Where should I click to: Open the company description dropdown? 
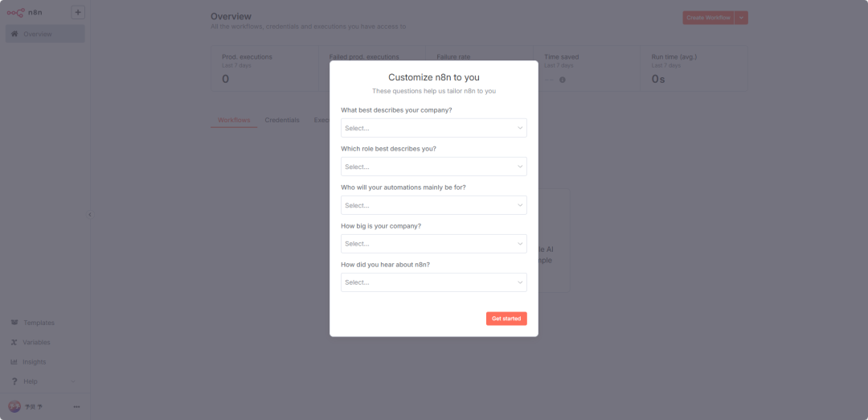(434, 128)
